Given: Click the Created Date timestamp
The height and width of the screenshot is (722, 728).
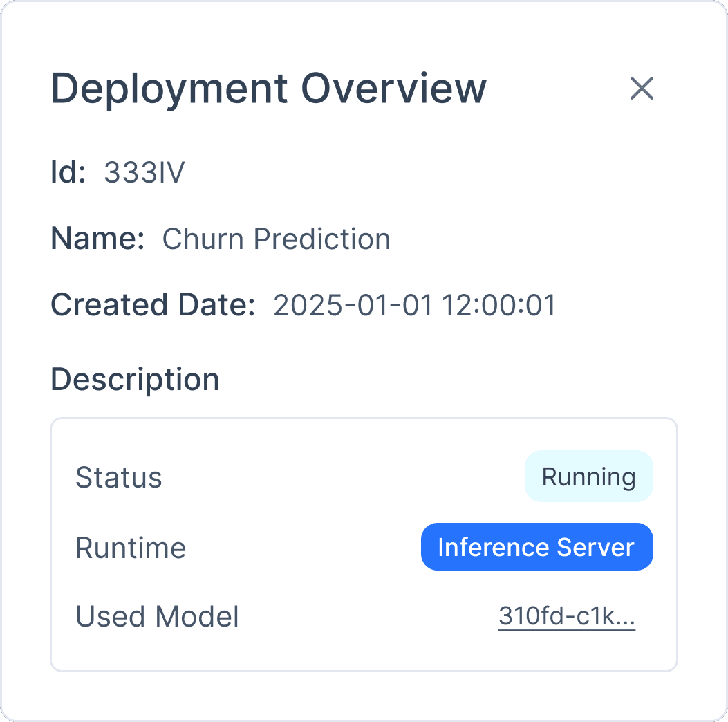Looking at the screenshot, I should click(415, 304).
